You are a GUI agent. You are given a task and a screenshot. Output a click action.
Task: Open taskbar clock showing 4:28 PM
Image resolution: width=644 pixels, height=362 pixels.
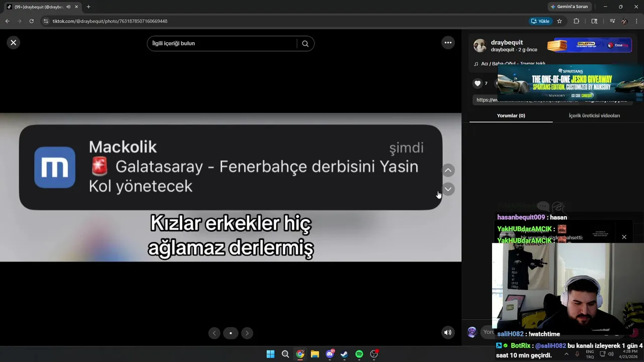(628, 354)
